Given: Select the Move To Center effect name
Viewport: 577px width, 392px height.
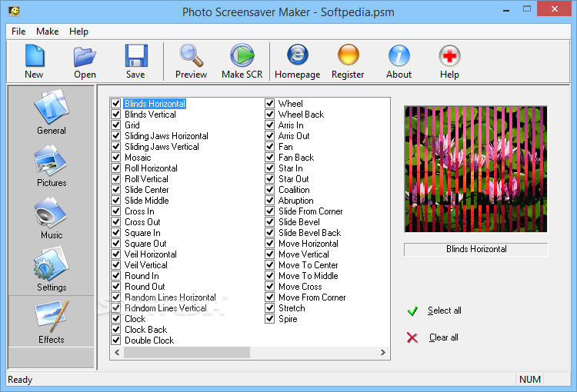Looking at the screenshot, I should coord(308,264).
